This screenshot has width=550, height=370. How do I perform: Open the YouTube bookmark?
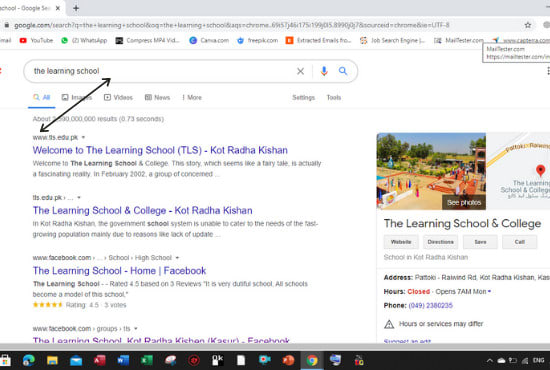pyautogui.click(x=36, y=40)
